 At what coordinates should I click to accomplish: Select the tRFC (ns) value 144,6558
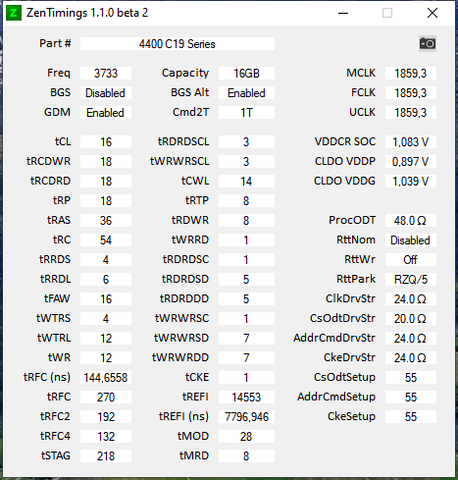(106, 378)
